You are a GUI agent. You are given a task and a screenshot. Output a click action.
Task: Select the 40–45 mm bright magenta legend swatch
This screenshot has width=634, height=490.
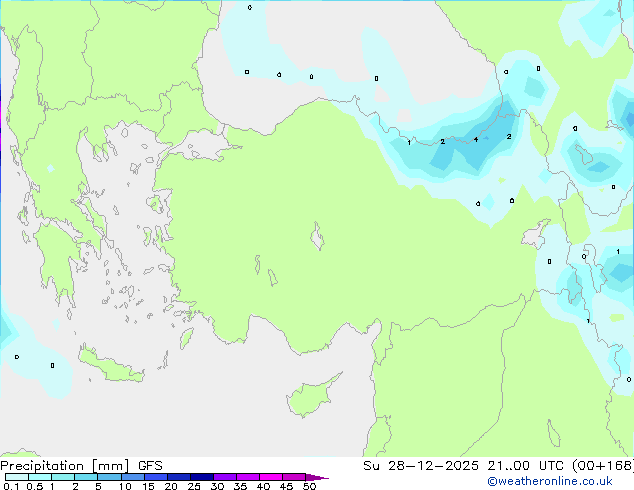click(x=271, y=477)
